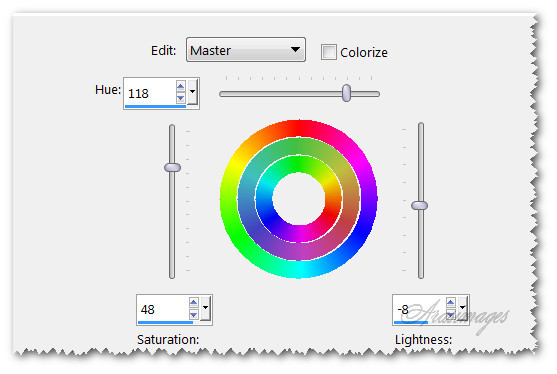This screenshot has height=374, width=557.
Task: Open the Hue value slider dropdown
Action: [x=192, y=92]
